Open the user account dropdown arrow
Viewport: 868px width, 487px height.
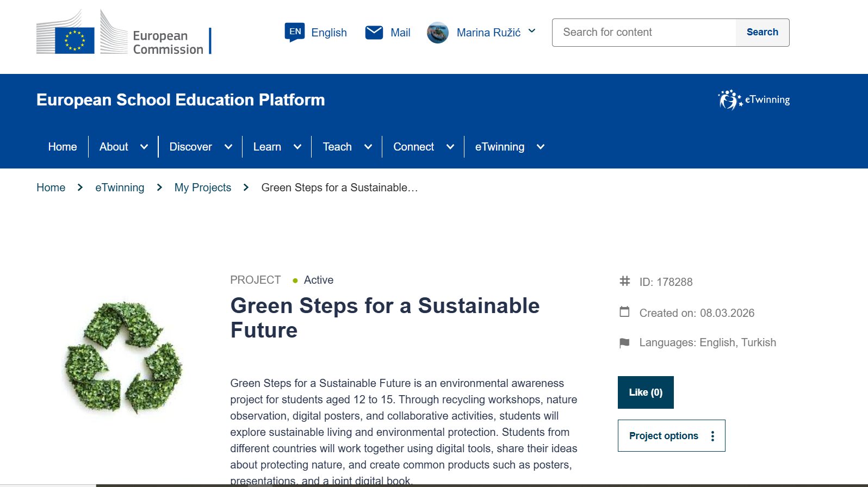pyautogui.click(x=532, y=32)
